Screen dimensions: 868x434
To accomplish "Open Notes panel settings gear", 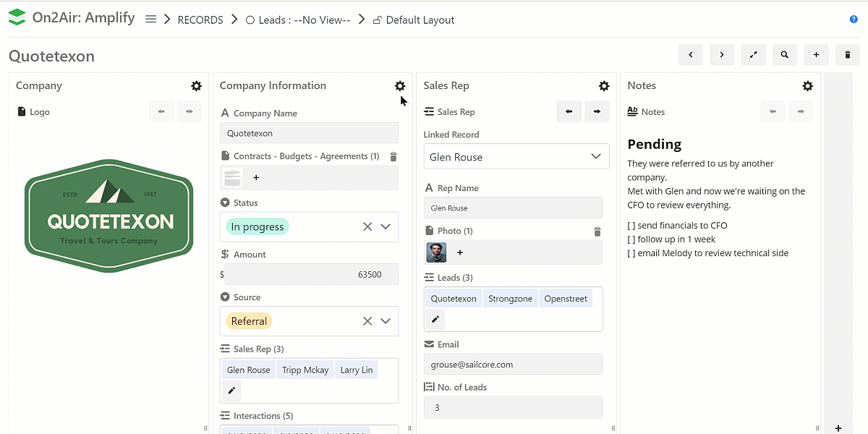I will [x=807, y=86].
